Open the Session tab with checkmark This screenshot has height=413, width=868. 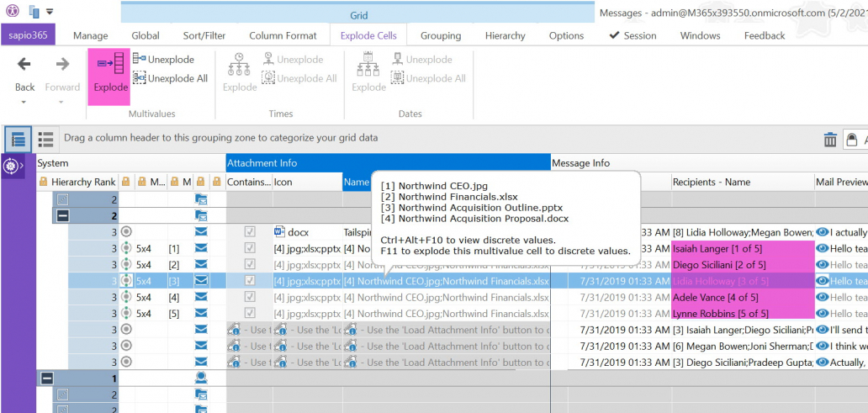pyautogui.click(x=632, y=35)
